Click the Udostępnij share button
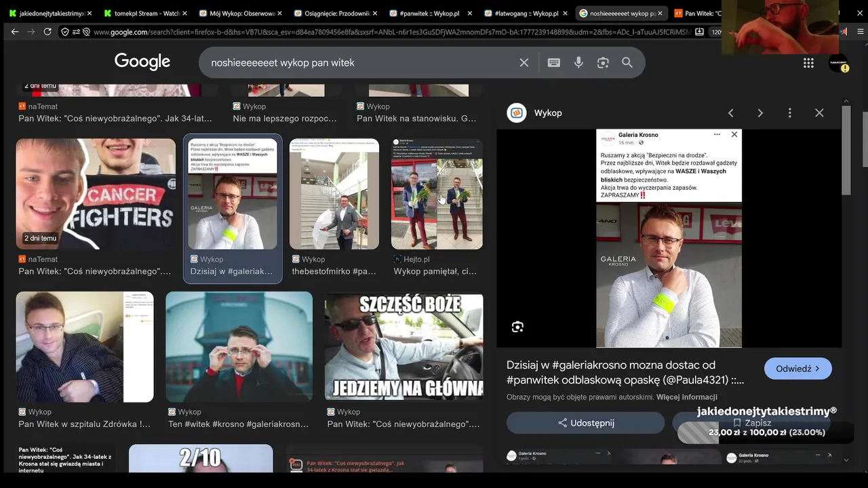868x488 pixels. click(585, 423)
